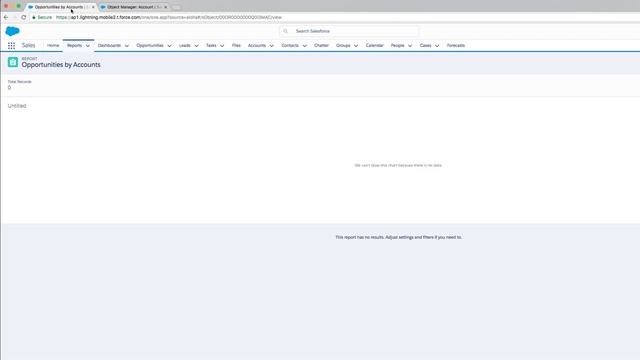
Task: Click the Salesforce cloud logo
Action: 12,31
